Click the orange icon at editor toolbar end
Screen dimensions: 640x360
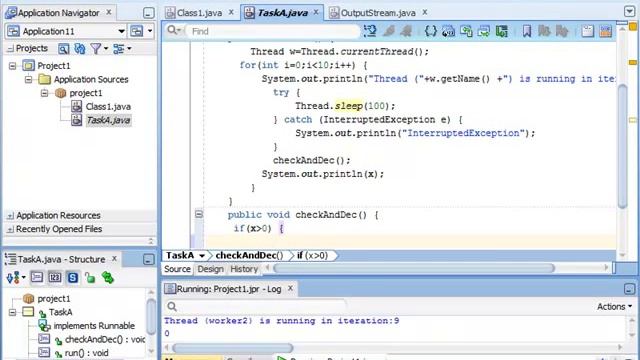click(x=606, y=31)
